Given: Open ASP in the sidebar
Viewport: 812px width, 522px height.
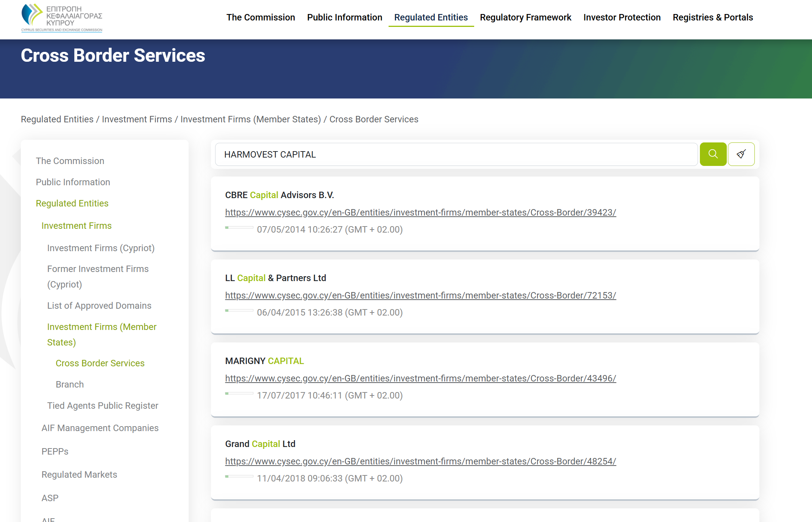Looking at the screenshot, I should [50, 498].
